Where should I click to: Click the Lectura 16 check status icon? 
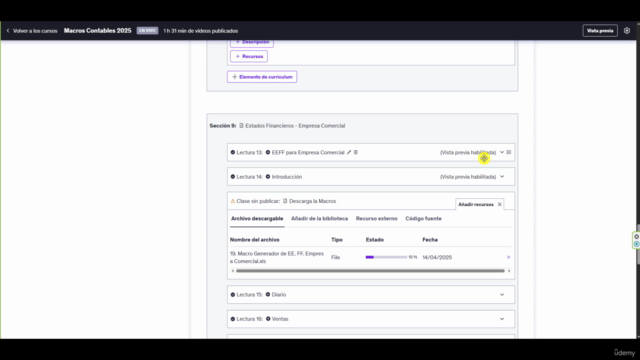tap(233, 319)
